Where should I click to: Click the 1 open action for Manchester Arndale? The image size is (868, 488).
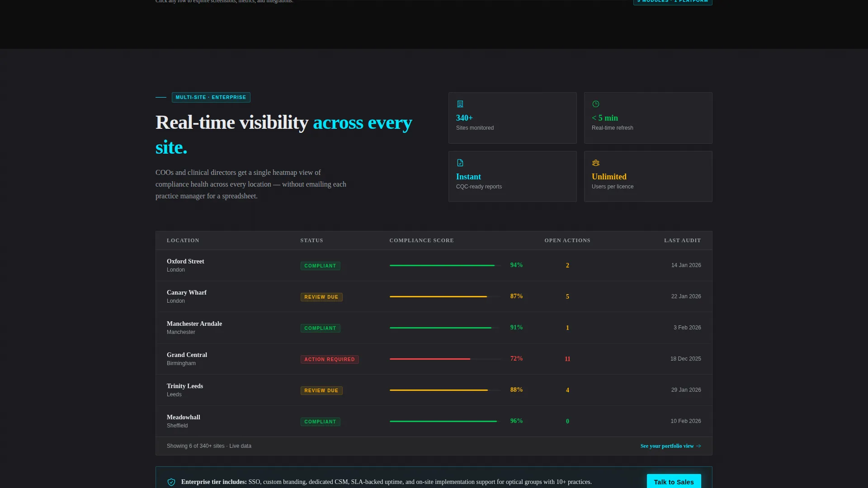[567, 328]
